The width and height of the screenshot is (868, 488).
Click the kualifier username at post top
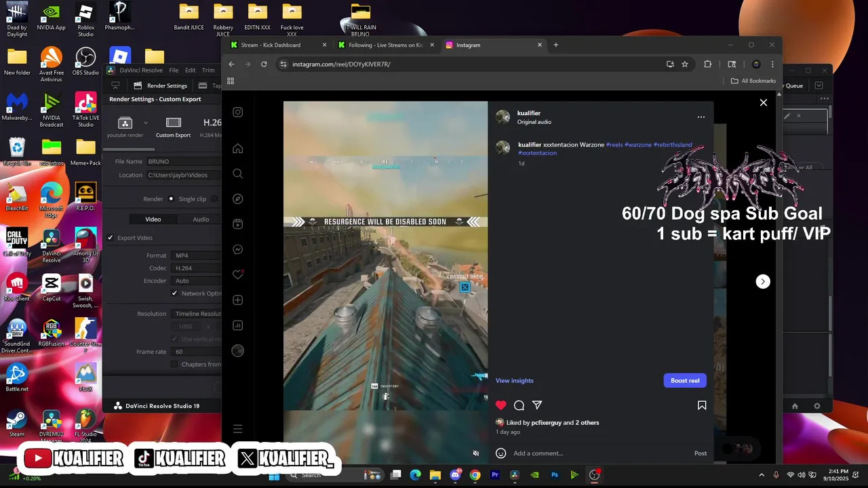(x=529, y=113)
